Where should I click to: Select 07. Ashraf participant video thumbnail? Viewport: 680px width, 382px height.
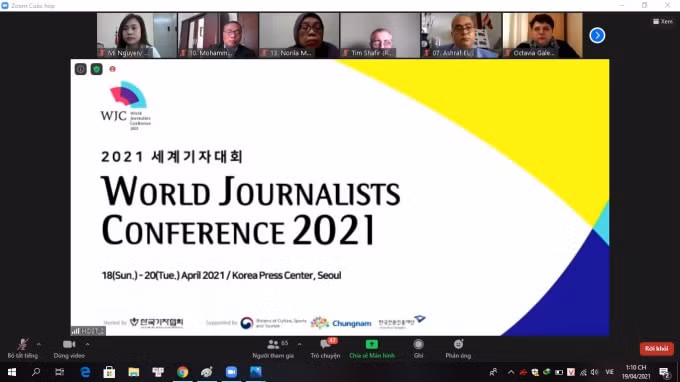(461, 35)
